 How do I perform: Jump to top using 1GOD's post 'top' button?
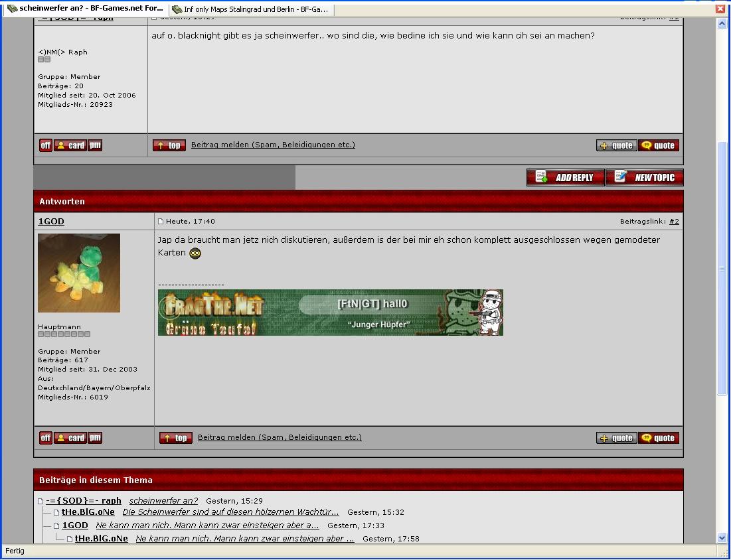176,438
